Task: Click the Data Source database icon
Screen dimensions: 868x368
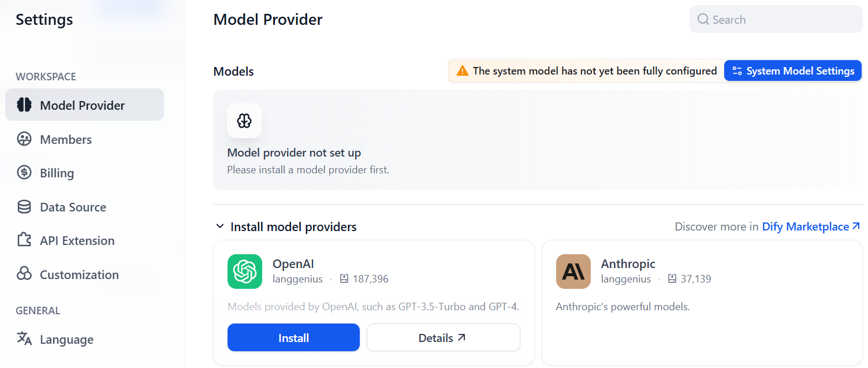Action: [24, 207]
